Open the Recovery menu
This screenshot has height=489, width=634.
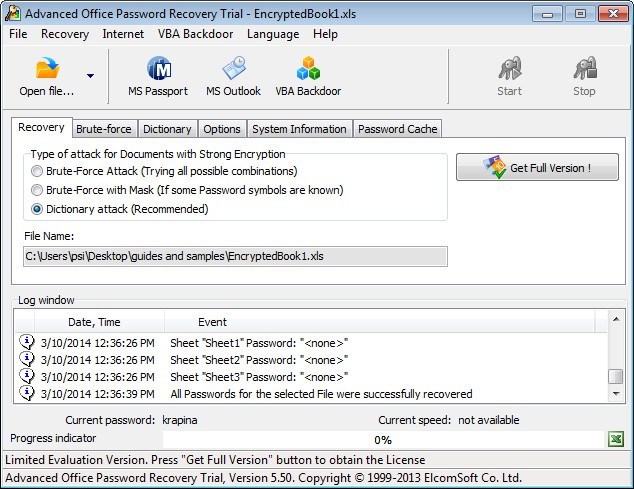tap(65, 34)
